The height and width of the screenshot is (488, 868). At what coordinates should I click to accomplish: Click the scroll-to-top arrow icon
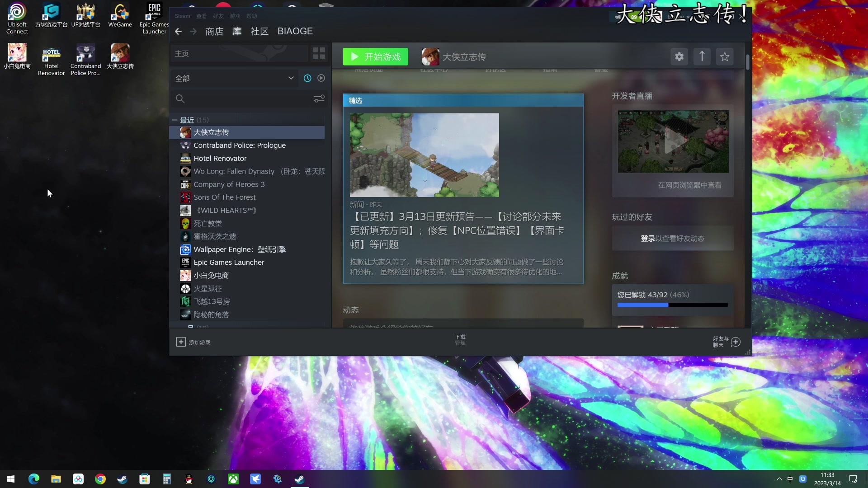coord(702,56)
